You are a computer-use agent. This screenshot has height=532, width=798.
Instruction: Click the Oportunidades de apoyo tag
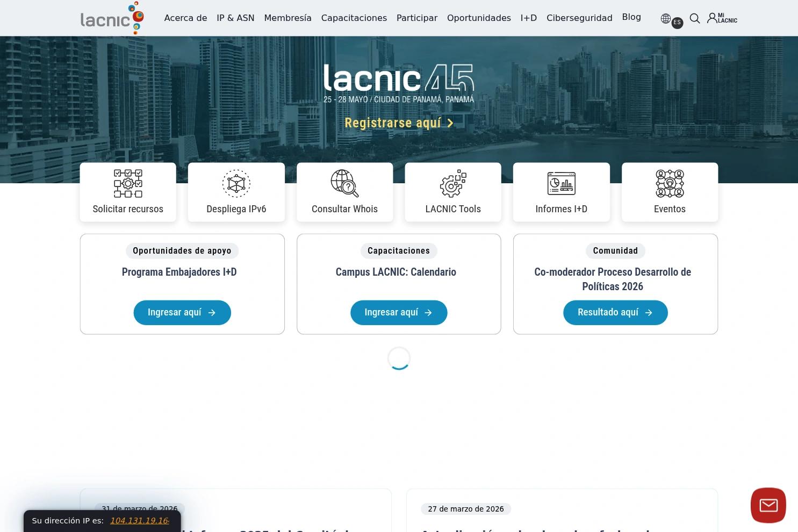pyautogui.click(x=182, y=251)
